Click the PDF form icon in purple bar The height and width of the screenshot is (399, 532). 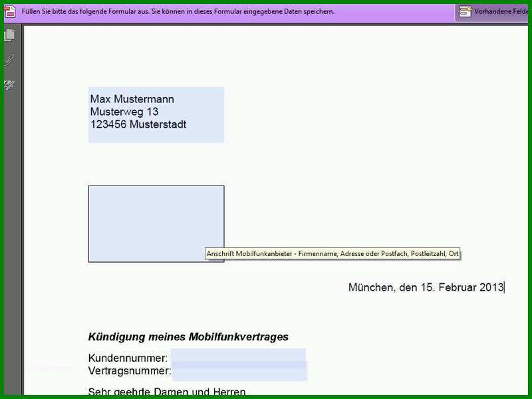[x=10, y=11]
